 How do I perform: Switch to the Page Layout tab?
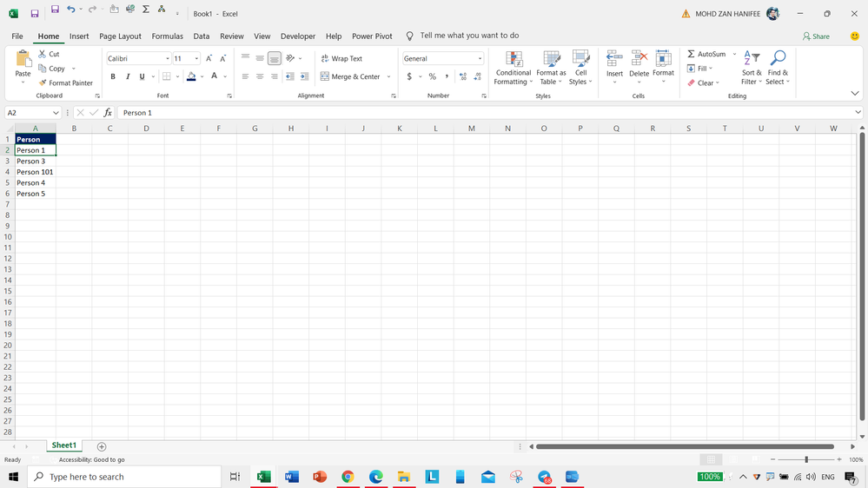pos(120,36)
